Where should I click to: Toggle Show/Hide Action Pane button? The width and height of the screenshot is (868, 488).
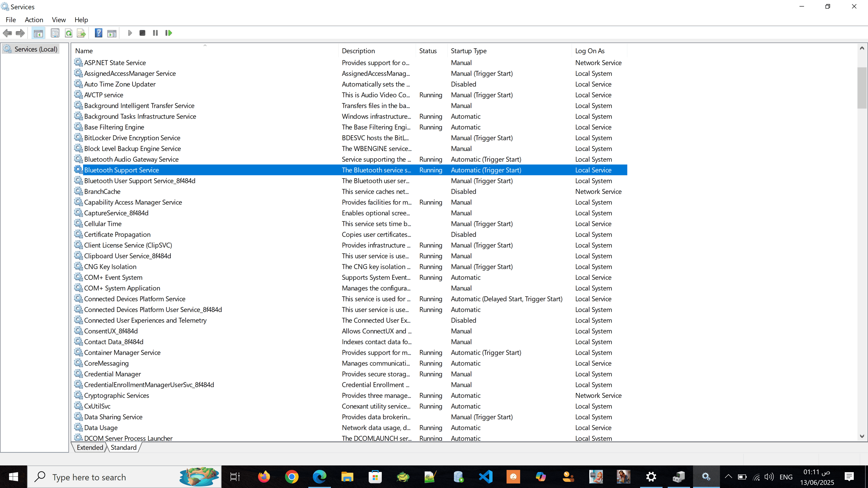point(112,33)
